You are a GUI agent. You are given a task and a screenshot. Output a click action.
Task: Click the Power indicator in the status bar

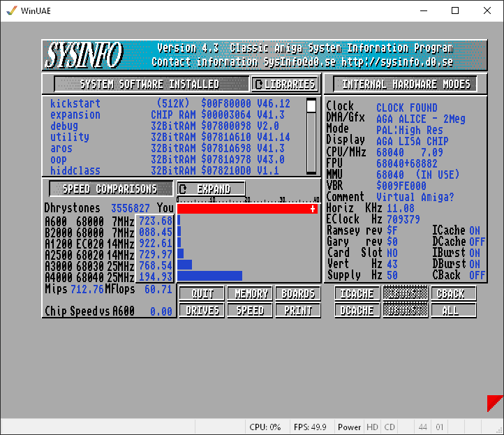tap(349, 427)
